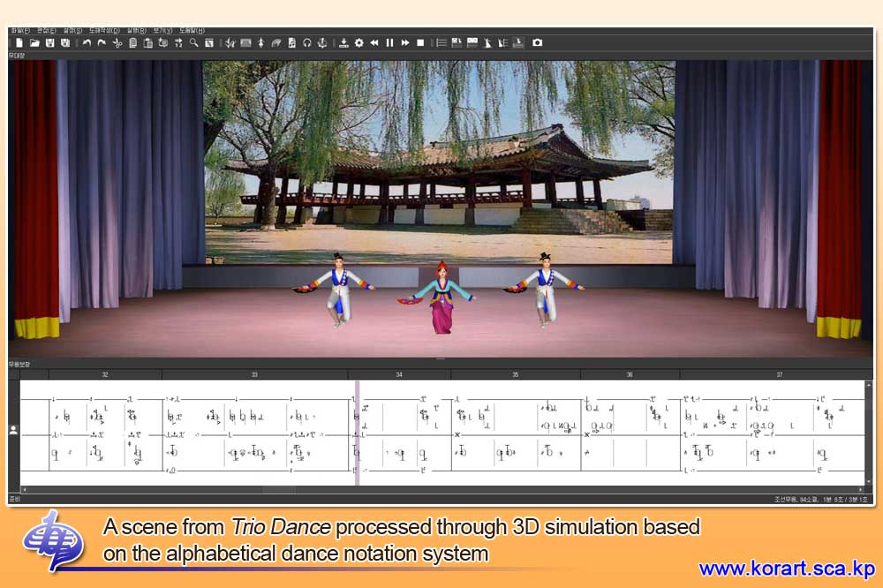Click the highlighted stage view icon
The width and height of the screenshot is (883, 588).
click(x=518, y=42)
